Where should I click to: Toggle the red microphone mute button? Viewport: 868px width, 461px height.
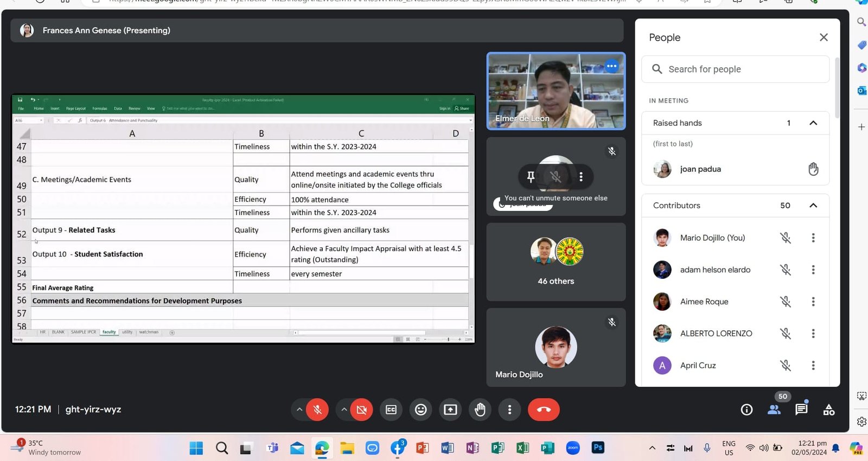pyautogui.click(x=317, y=409)
